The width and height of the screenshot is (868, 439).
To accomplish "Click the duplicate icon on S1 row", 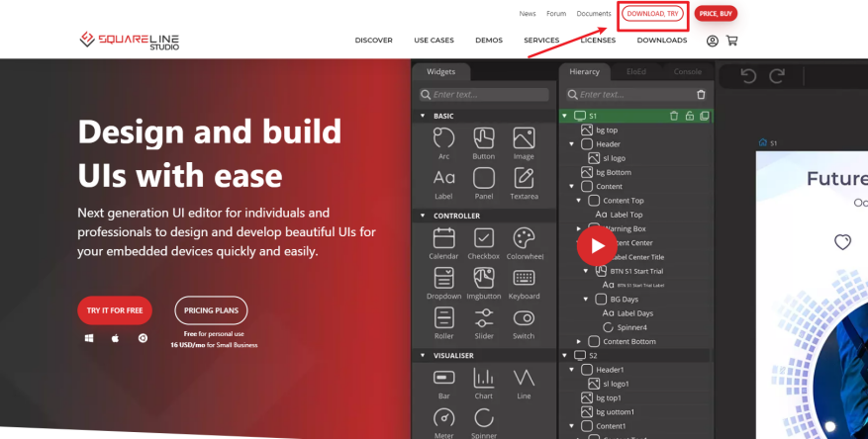I will (x=704, y=116).
